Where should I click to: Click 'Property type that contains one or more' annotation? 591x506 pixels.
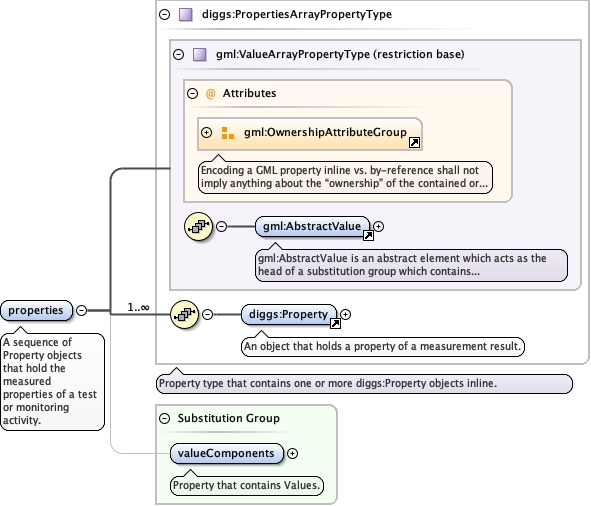[x=364, y=384]
